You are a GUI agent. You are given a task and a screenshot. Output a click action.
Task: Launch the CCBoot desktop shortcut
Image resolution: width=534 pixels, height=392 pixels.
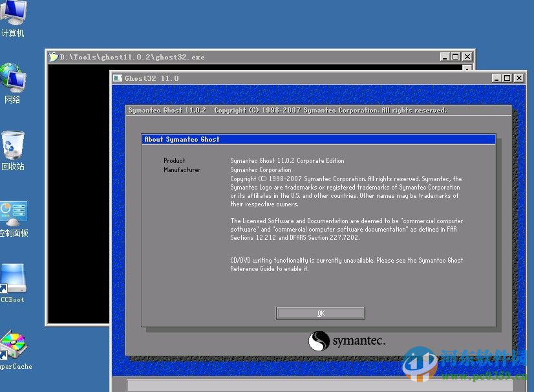[x=12, y=283]
